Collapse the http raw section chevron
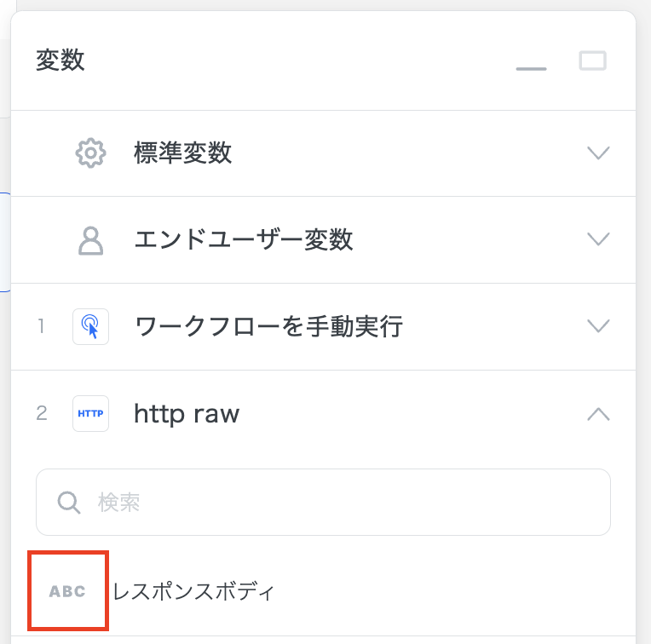This screenshot has height=644, width=651. click(599, 414)
